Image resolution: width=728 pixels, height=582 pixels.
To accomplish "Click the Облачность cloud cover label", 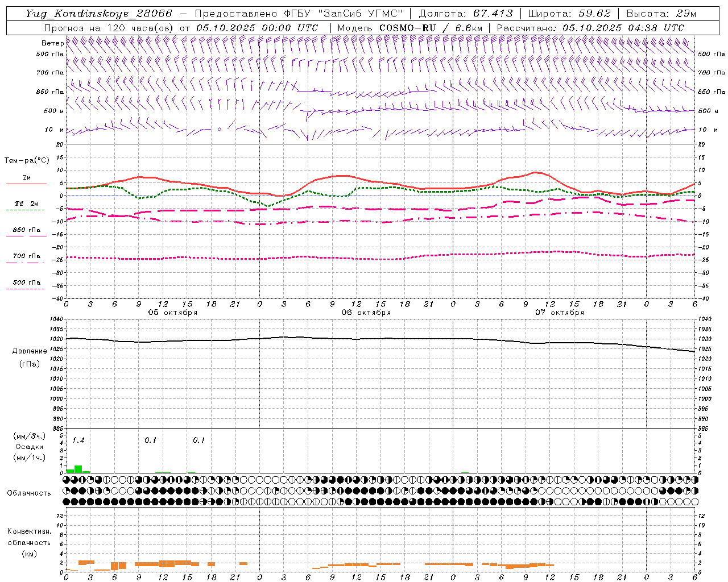I will (x=29, y=493).
